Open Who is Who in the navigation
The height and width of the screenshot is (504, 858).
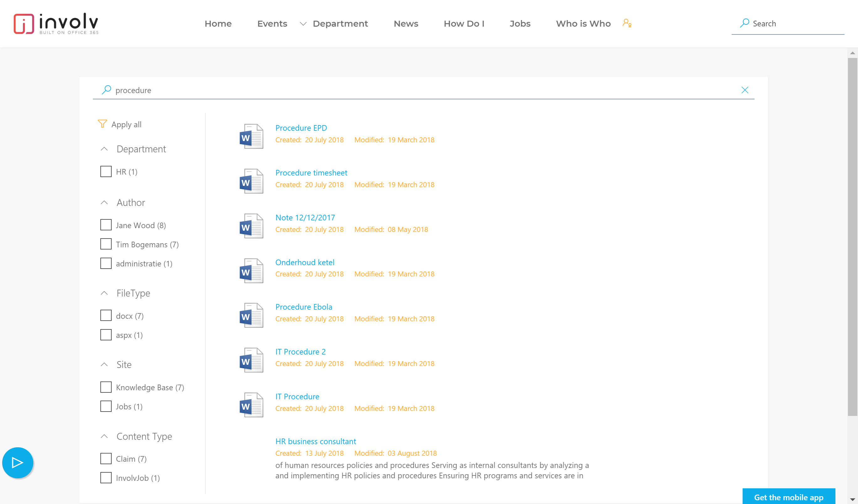click(x=583, y=24)
